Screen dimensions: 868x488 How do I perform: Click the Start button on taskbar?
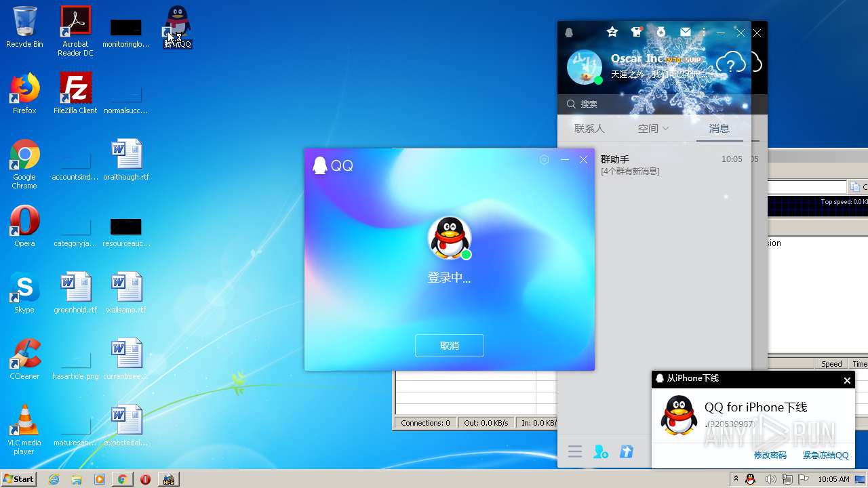[x=18, y=479]
